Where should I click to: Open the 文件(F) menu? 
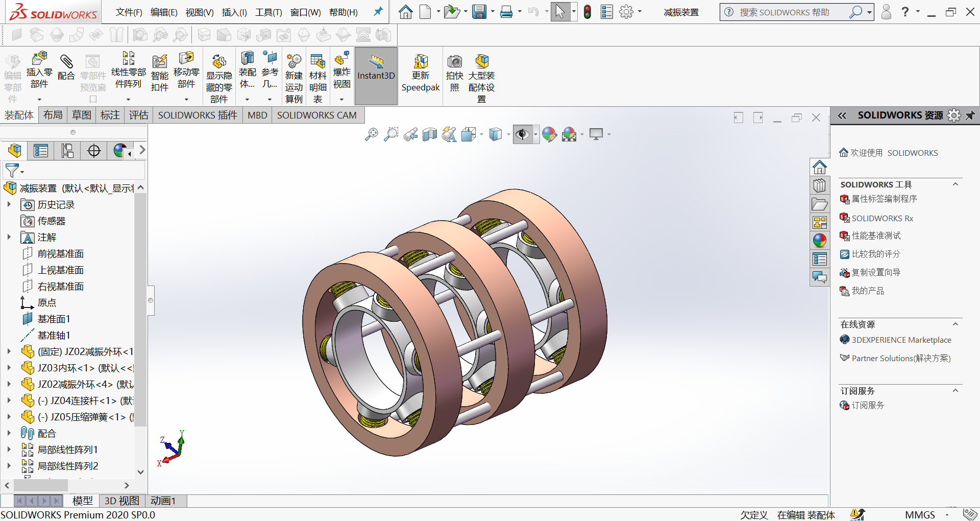click(129, 12)
